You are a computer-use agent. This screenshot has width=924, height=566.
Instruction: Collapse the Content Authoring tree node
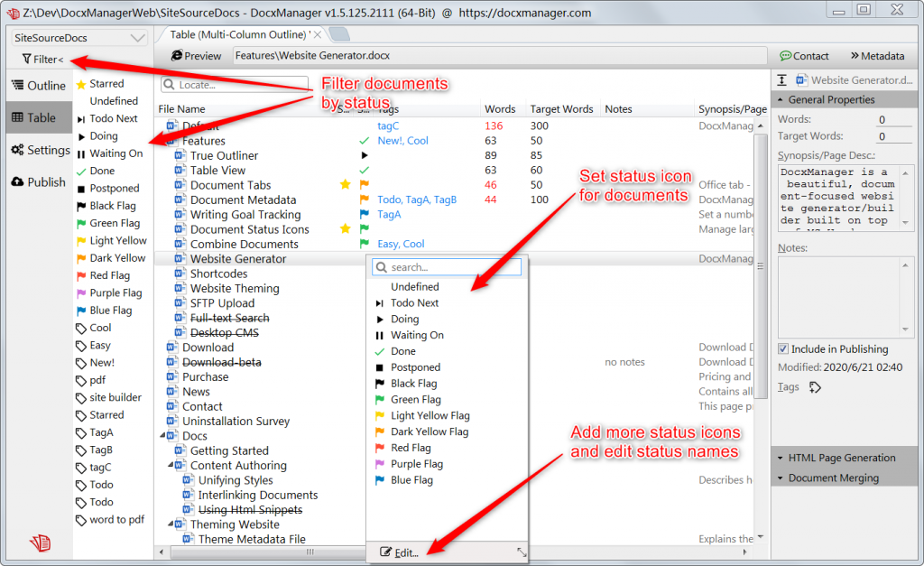coord(171,465)
